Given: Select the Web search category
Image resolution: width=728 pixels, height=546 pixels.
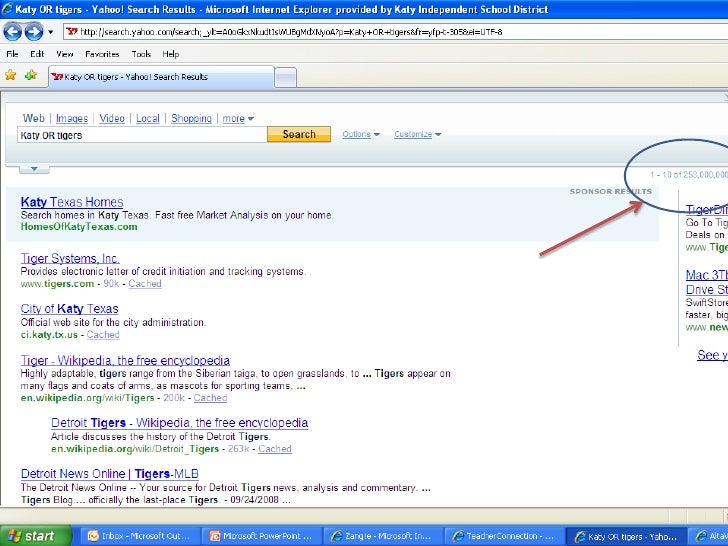Looking at the screenshot, I should [x=33, y=118].
